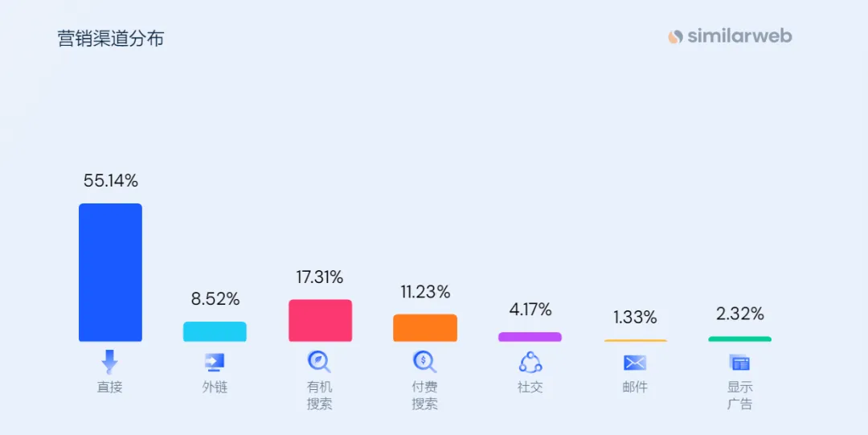
Task: Click the Paid Search dollar icon
Action: click(x=424, y=362)
